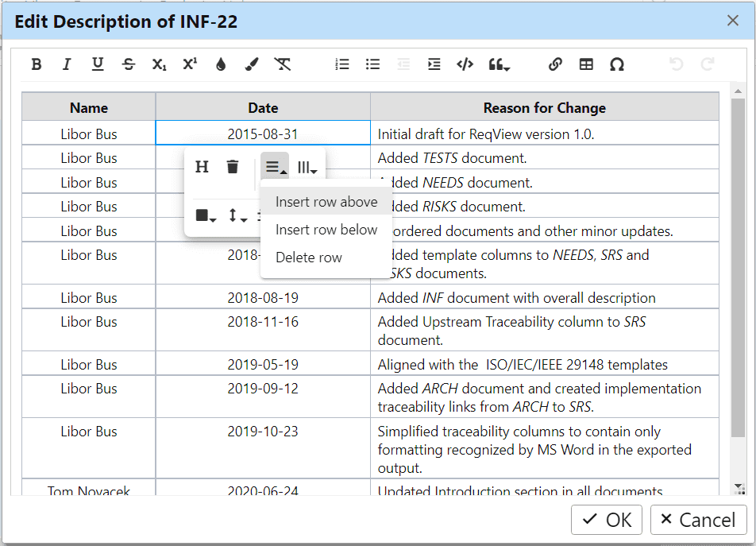This screenshot has width=756, height=546.
Task: Click the Cancel button
Action: coord(698,520)
